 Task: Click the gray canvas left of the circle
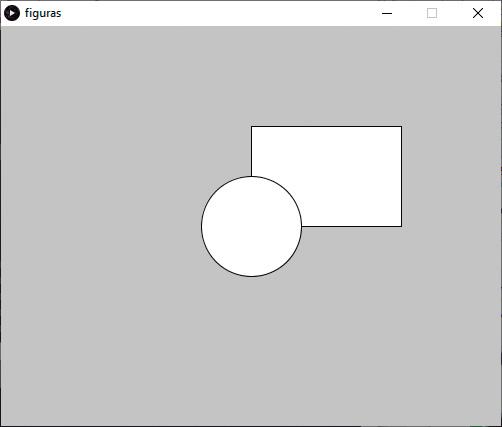[x=100, y=226]
